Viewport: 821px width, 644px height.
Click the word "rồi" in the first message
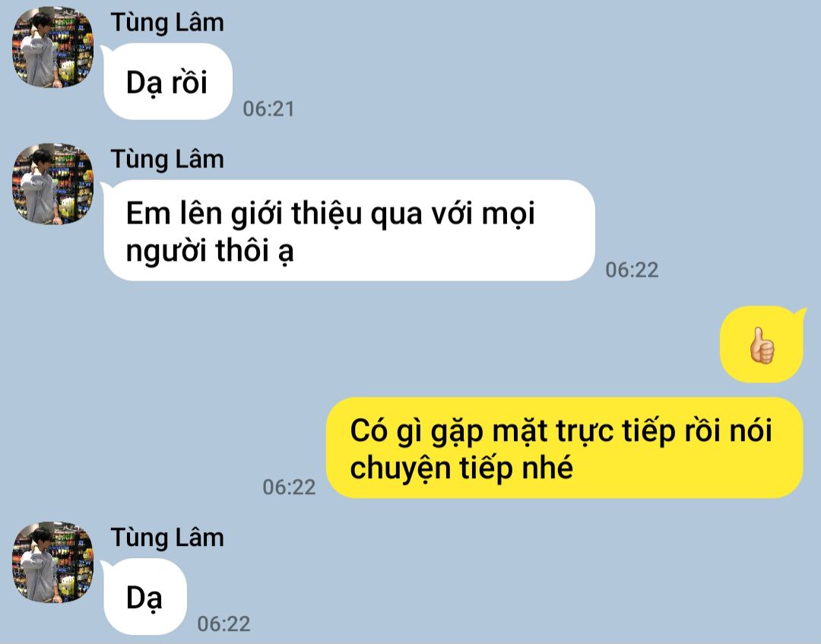(x=189, y=83)
